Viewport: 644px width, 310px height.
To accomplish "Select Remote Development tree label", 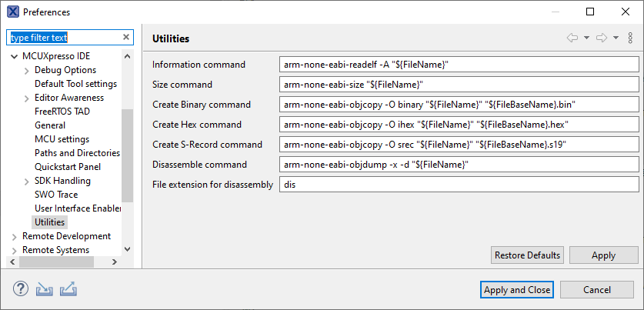I will tap(66, 236).
